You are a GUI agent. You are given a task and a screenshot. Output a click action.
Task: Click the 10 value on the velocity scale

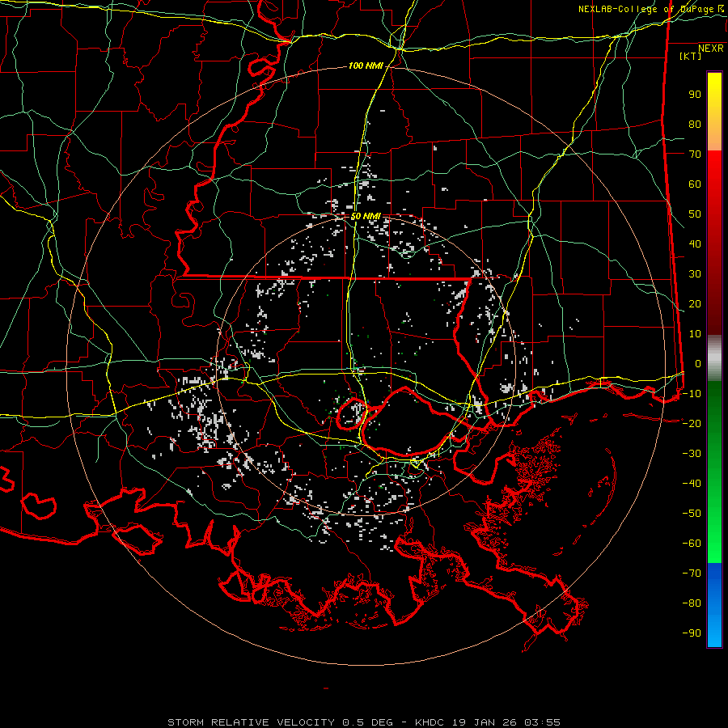pos(695,334)
